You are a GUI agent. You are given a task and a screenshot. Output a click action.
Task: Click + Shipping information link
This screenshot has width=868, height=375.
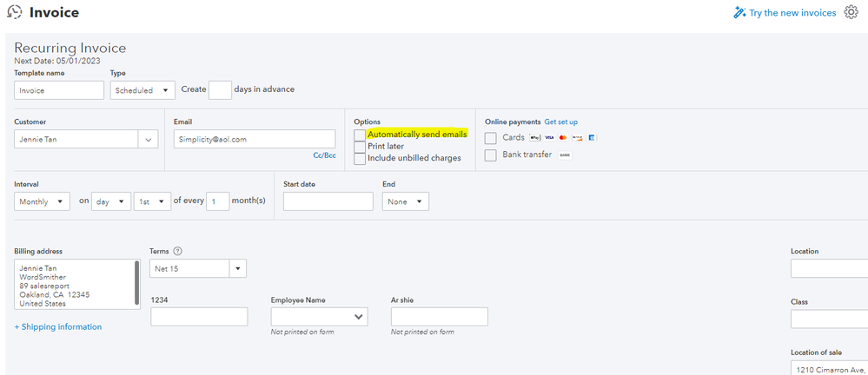58,327
